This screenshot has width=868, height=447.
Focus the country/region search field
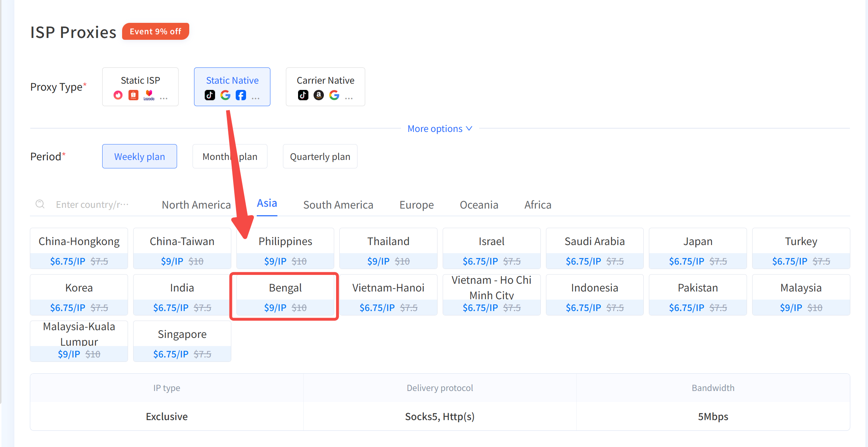[92, 205]
